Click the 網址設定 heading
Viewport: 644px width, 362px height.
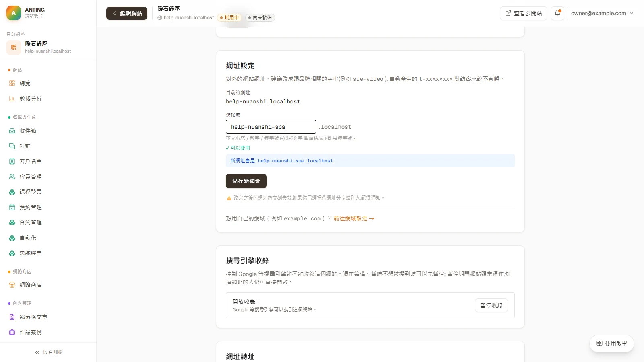click(x=240, y=66)
